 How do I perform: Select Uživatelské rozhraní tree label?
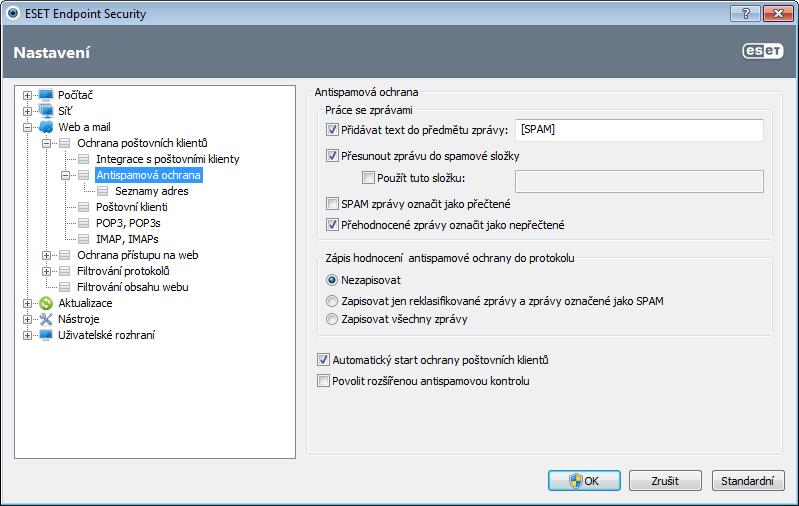pyautogui.click(x=106, y=335)
